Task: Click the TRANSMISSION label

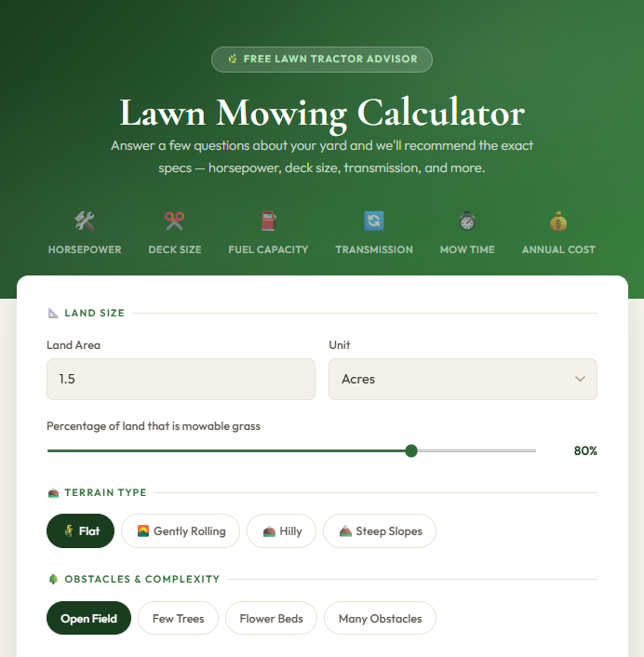Action: (x=374, y=249)
